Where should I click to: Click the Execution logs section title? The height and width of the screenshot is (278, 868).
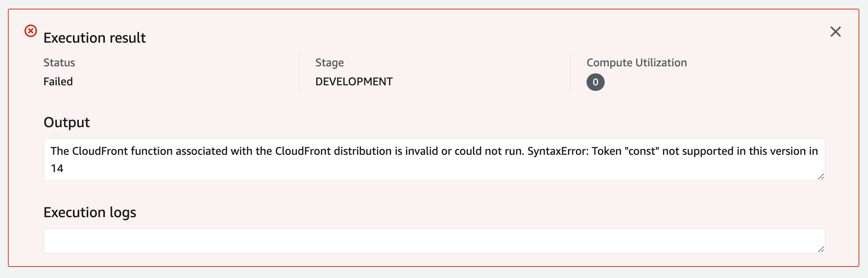tap(90, 212)
